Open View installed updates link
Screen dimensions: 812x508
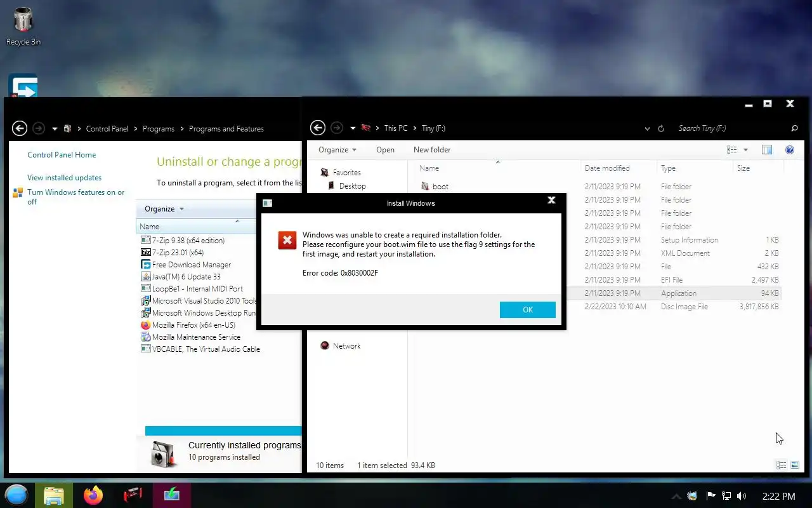tap(64, 178)
